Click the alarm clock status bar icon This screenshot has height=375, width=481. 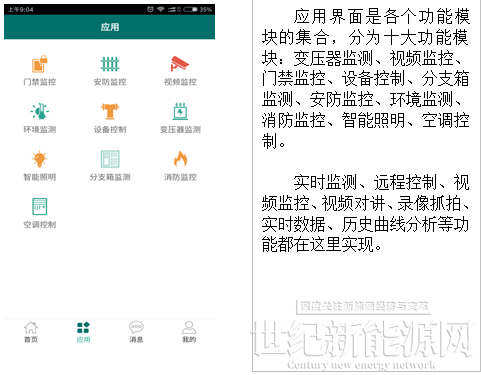[150, 9]
